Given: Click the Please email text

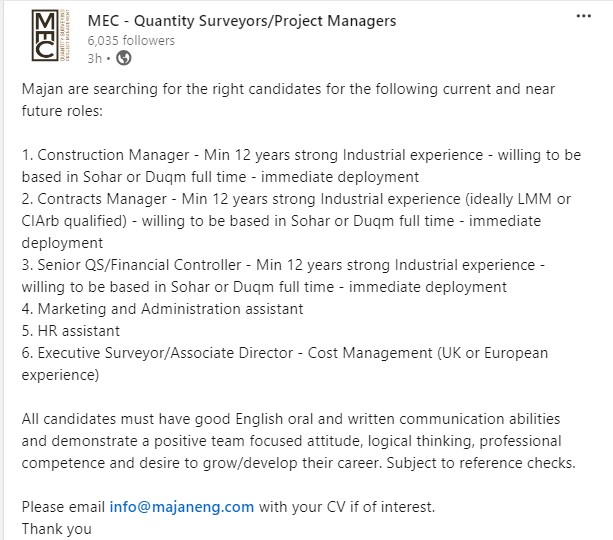Looking at the screenshot, I should [63, 507].
